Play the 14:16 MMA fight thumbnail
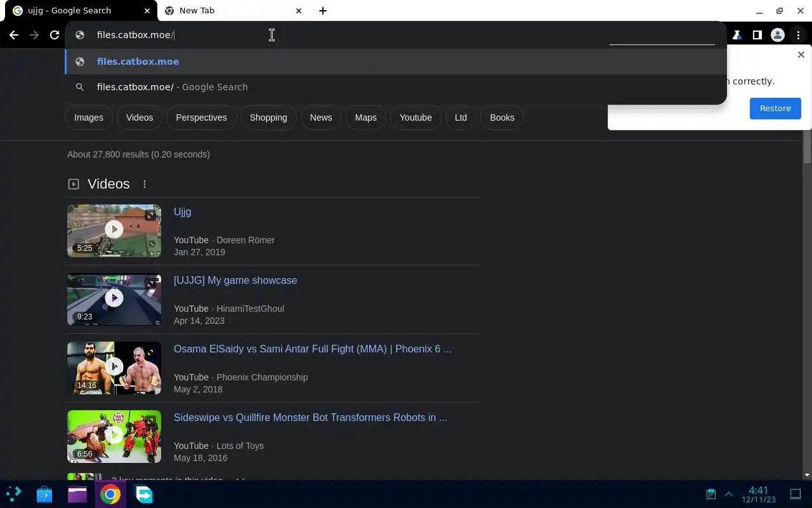 [114, 368]
